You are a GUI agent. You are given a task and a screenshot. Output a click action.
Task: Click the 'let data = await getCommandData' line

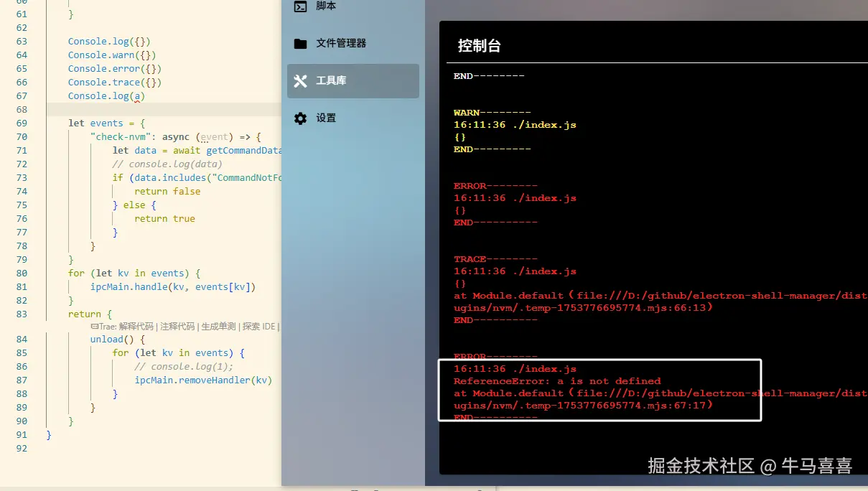[197, 150]
